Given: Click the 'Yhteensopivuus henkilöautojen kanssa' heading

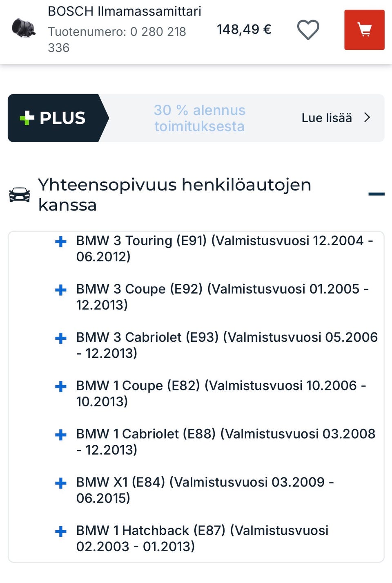Looking at the screenshot, I should [174, 194].
